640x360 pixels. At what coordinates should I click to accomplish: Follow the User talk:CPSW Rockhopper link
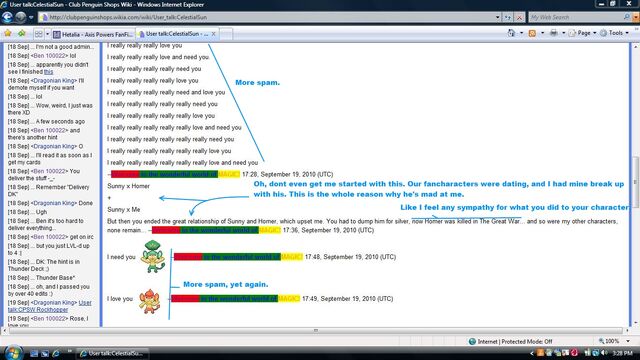tap(49, 306)
